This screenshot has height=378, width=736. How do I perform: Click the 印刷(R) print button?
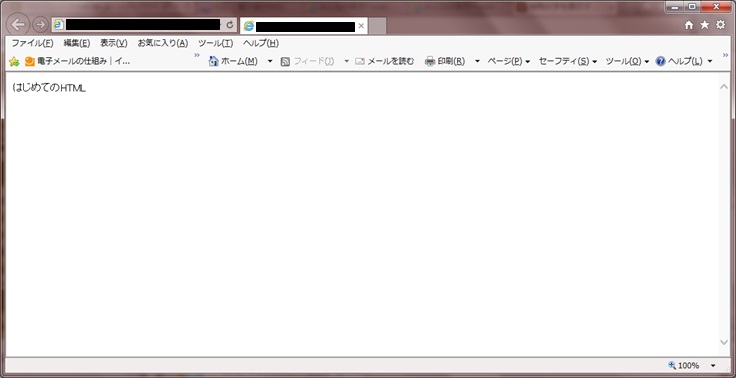point(445,61)
